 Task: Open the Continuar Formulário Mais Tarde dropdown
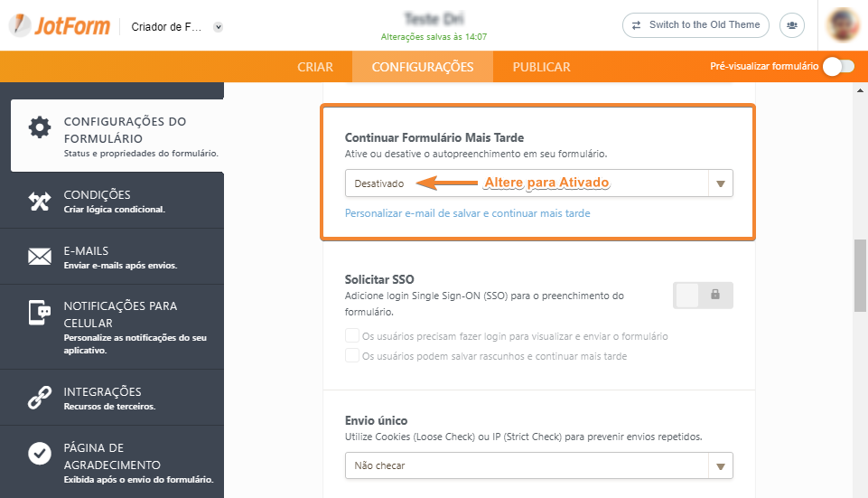tap(538, 183)
